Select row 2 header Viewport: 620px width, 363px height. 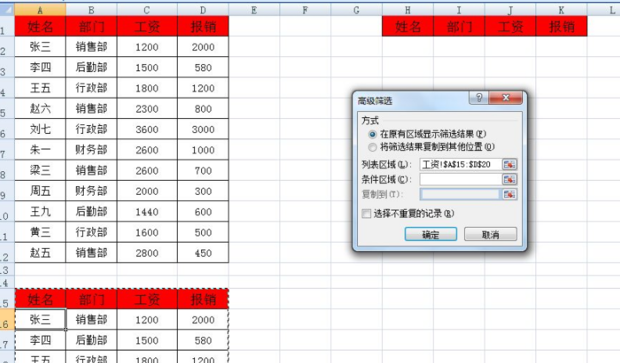click(7, 47)
